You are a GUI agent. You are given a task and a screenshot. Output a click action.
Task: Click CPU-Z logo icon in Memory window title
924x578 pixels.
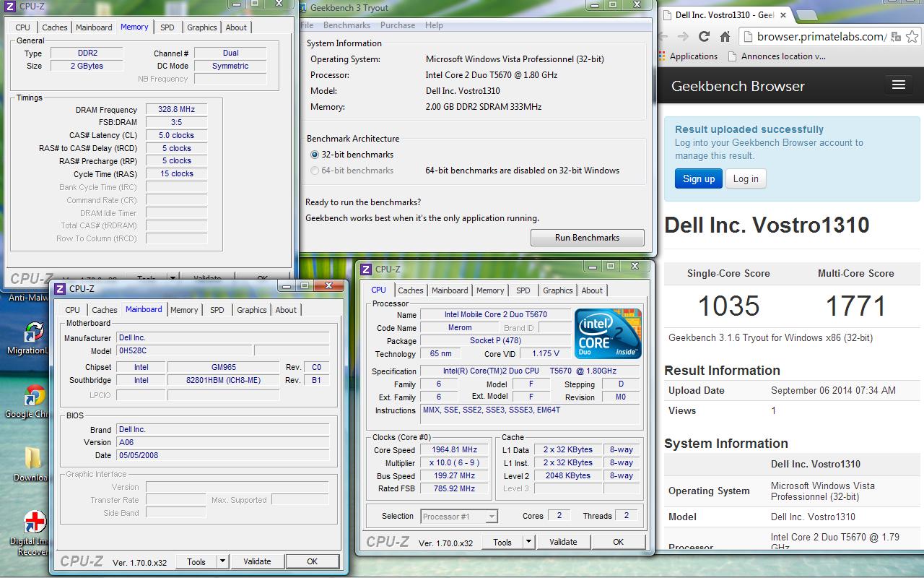(10, 7)
